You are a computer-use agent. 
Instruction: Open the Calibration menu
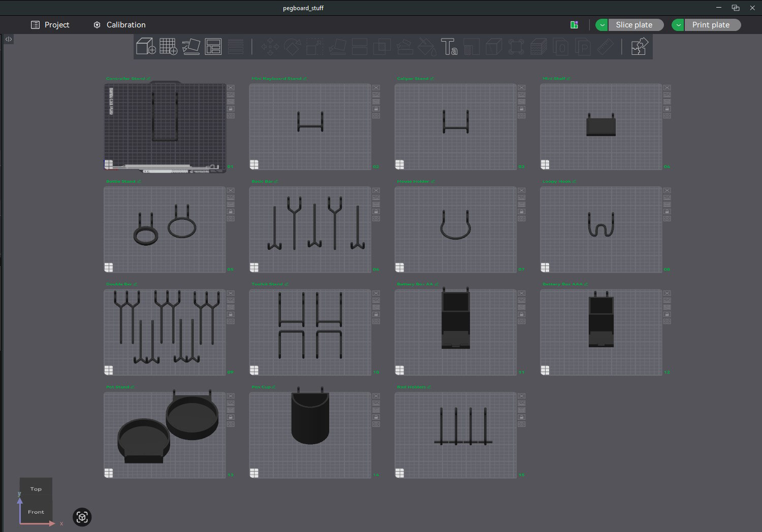[x=119, y=24]
